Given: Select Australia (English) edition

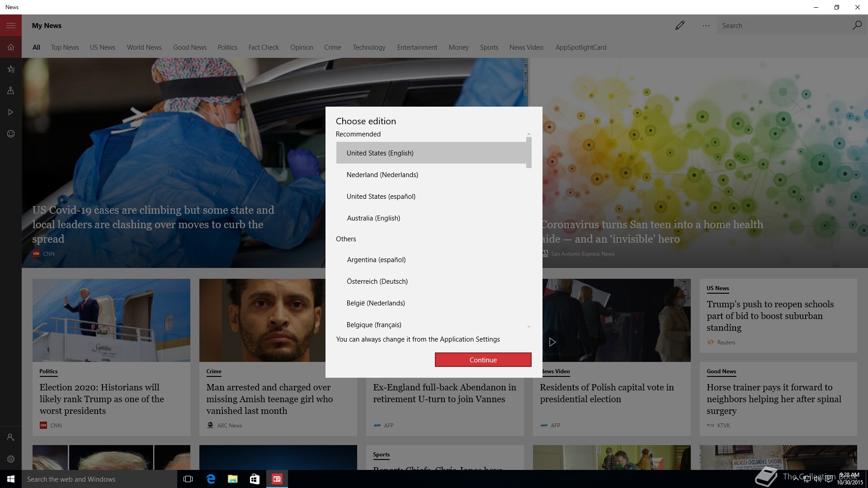Looking at the screenshot, I should point(431,218).
